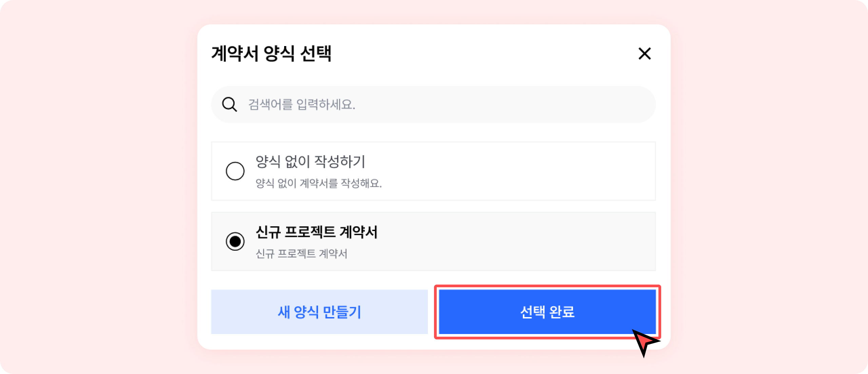This screenshot has height=374, width=868.
Task: Click the bold 신규 프로젝트 계약서 title
Action: coord(316,232)
